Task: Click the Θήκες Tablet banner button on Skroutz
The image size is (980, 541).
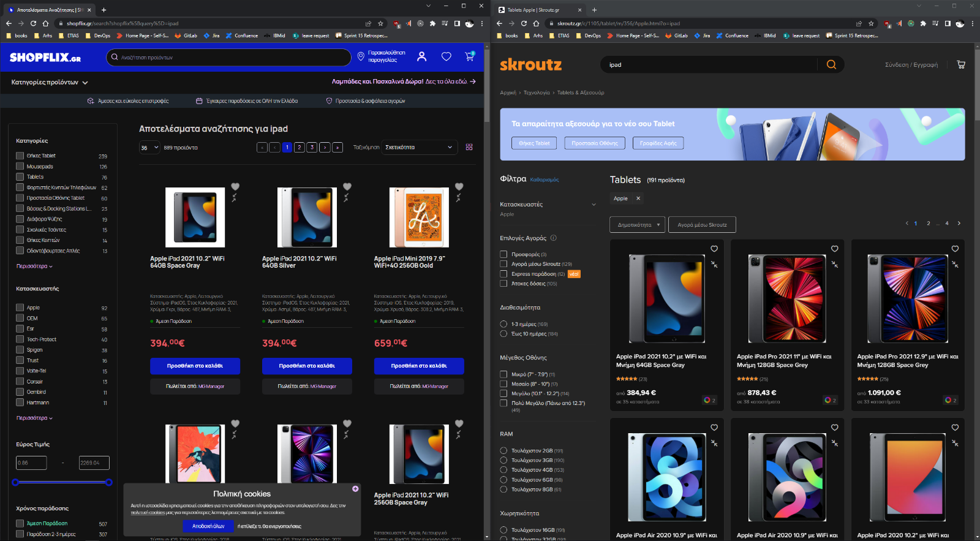Action: pos(534,143)
